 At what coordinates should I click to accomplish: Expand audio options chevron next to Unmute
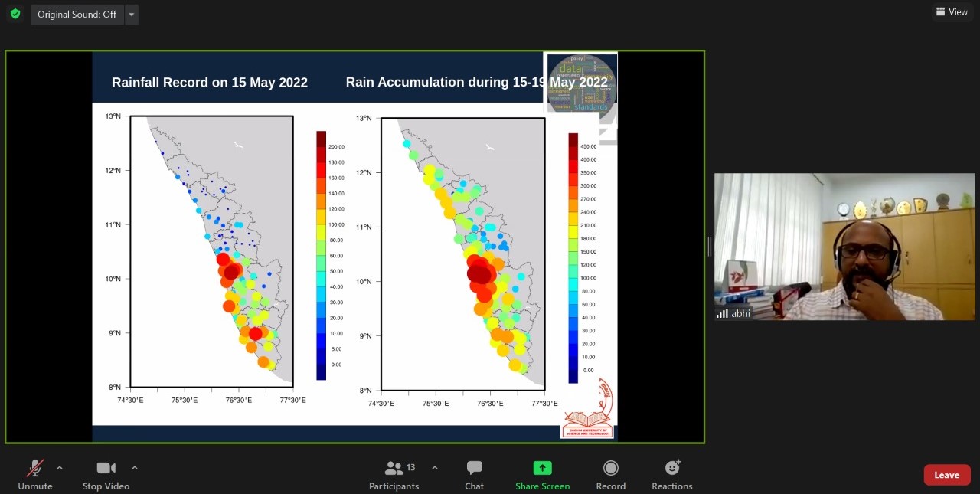coord(60,468)
